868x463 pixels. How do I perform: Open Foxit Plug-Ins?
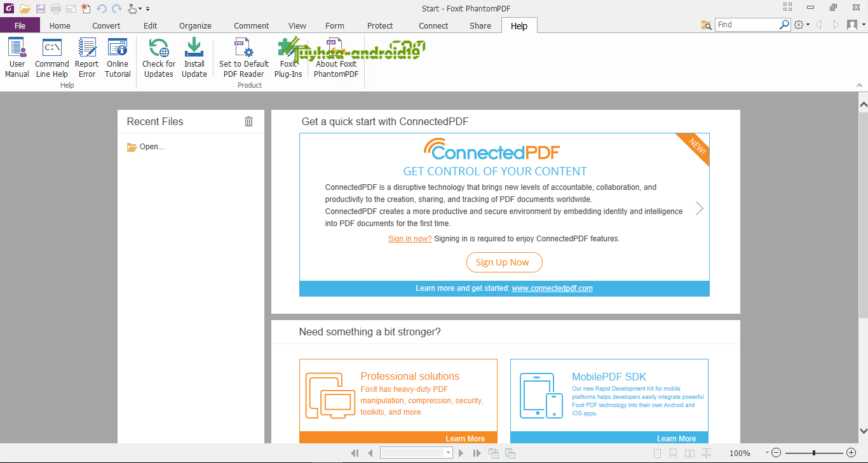pos(288,58)
